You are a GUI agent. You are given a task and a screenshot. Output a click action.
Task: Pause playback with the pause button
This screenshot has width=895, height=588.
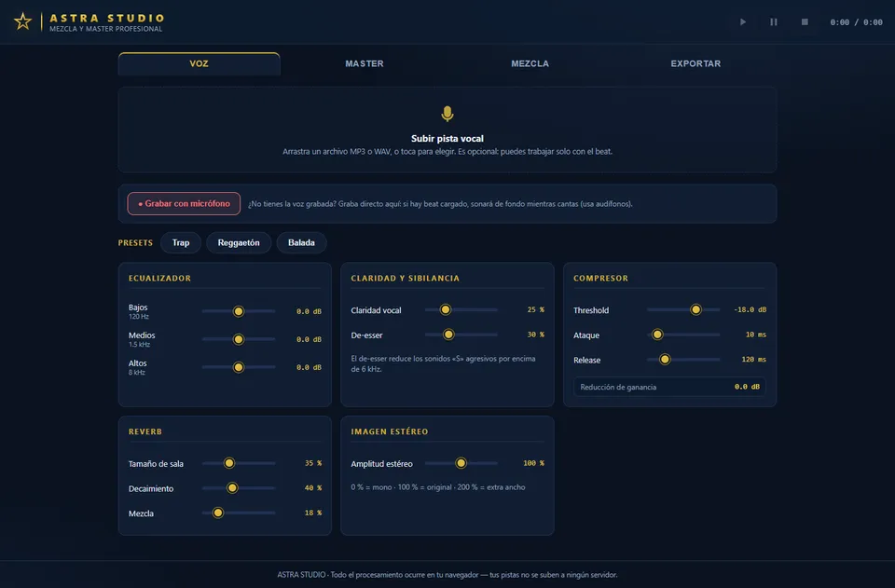[x=774, y=21]
